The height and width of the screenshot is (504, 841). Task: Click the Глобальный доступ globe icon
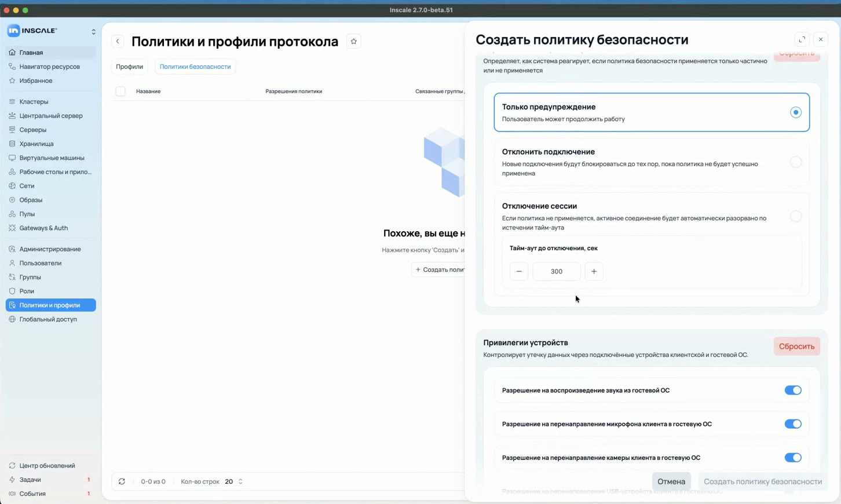click(12, 319)
